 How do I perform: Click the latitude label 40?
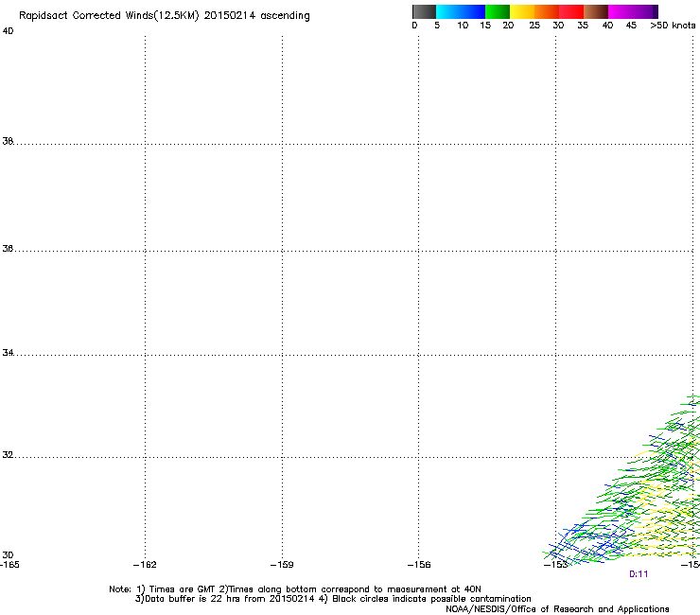coord(8,31)
